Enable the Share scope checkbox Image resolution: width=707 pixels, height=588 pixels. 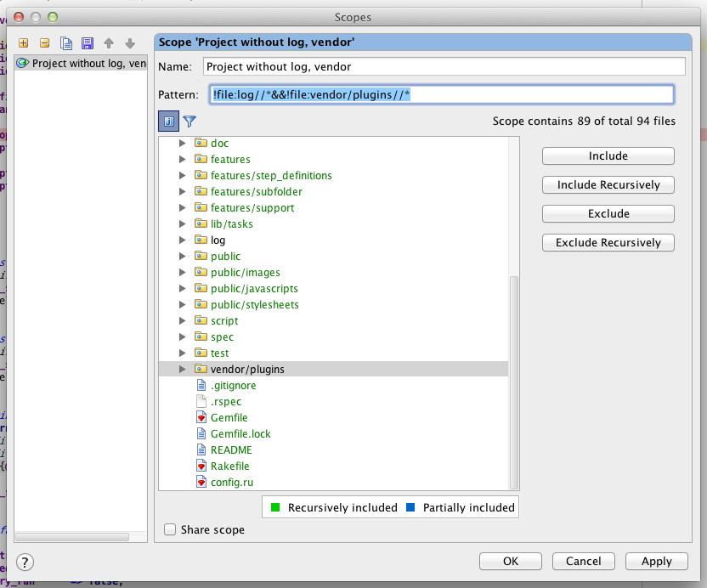[170, 529]
